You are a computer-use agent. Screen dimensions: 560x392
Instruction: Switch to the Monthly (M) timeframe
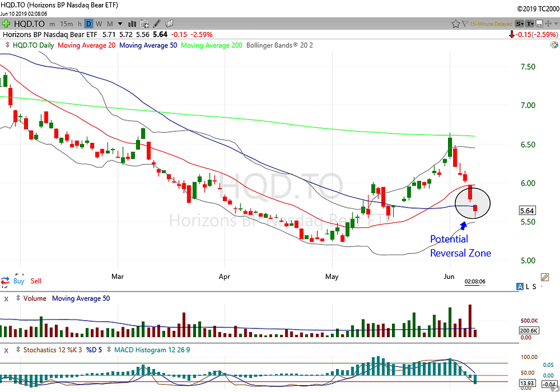coord(110,24)
